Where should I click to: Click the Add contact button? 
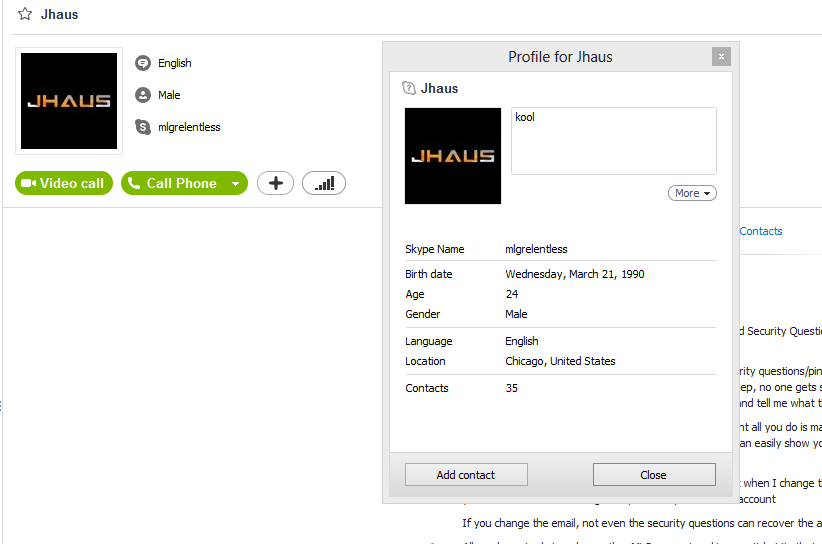click(x=466, y=475)
